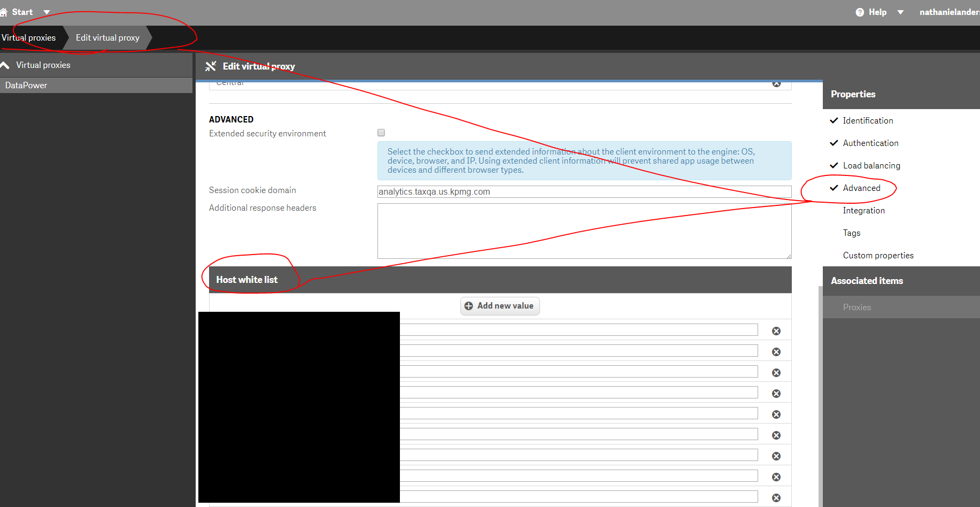Click the Additional response headers textarea

584,231
